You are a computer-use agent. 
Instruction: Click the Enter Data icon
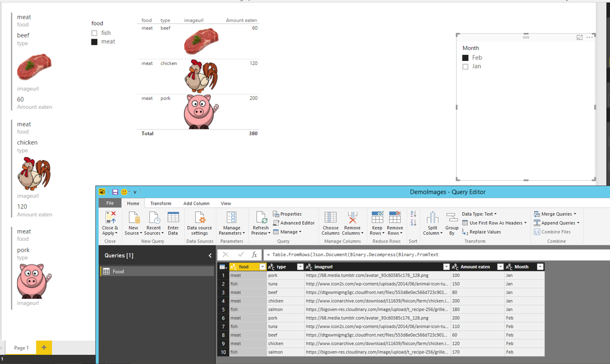click(173, 218)
